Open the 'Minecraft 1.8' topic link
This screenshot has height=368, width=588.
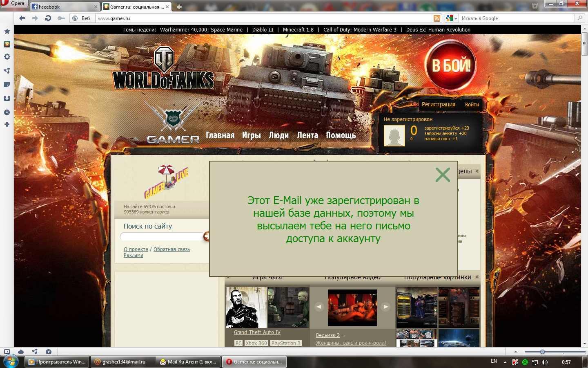tap(298, 30)
